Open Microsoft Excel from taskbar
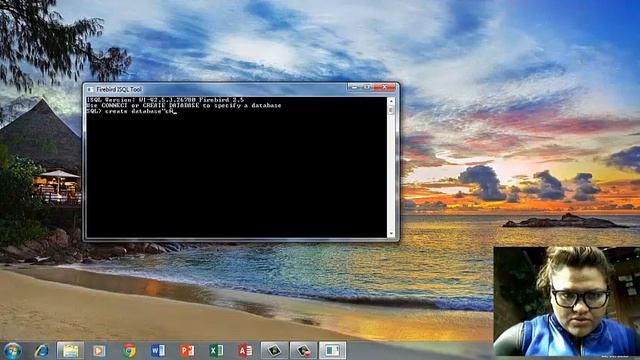The height and width of the screenshot is (360, 640). (x=216, y=351)
